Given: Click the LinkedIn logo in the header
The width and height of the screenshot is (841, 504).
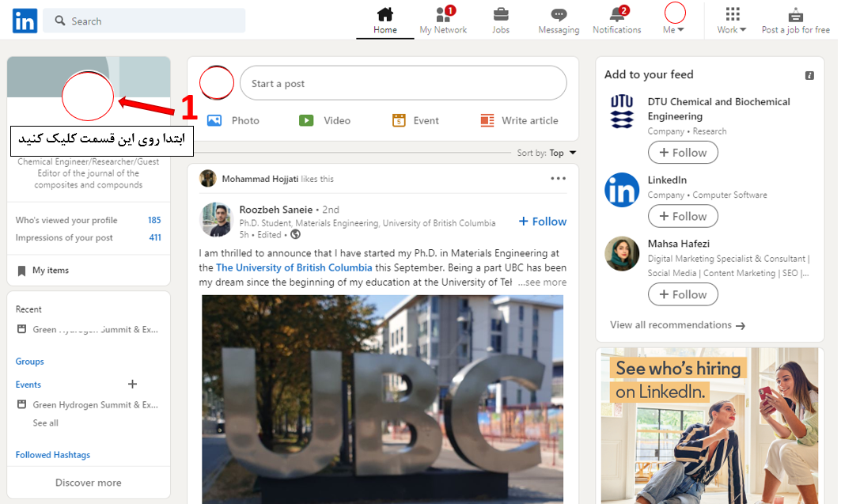Looking at the screenshot, I should click(x=25, y=21).
